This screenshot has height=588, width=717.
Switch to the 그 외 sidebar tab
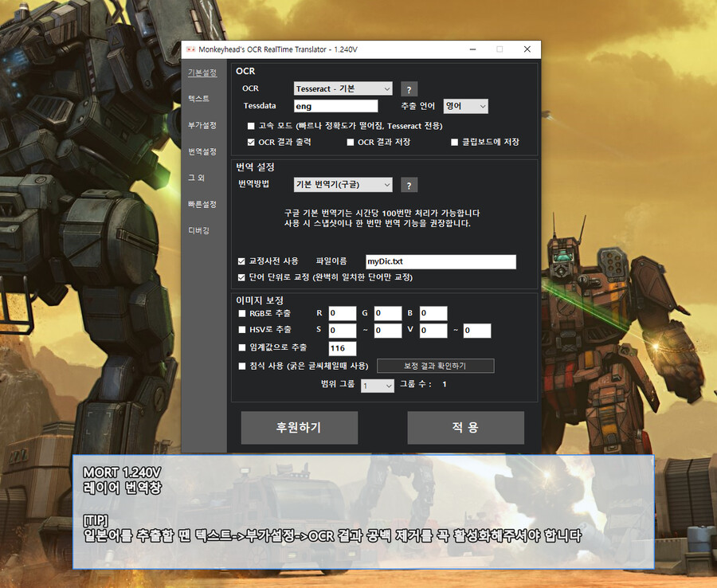[196, 178]
